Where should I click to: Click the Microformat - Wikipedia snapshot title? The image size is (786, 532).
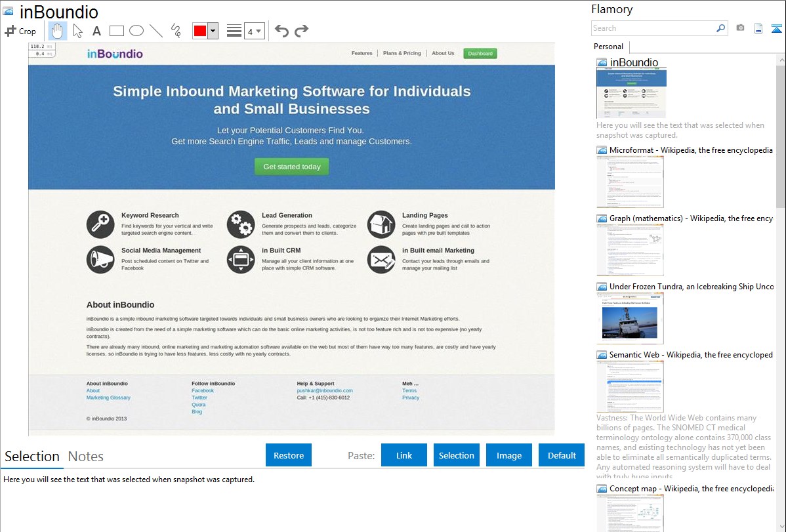(x=691, y=150)
